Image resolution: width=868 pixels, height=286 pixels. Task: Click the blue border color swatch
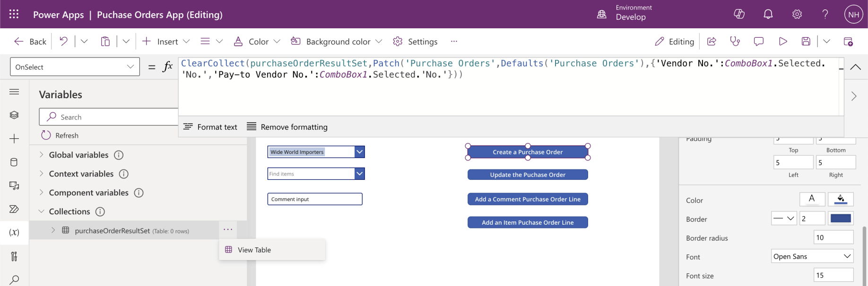click(x=841, y=219)
